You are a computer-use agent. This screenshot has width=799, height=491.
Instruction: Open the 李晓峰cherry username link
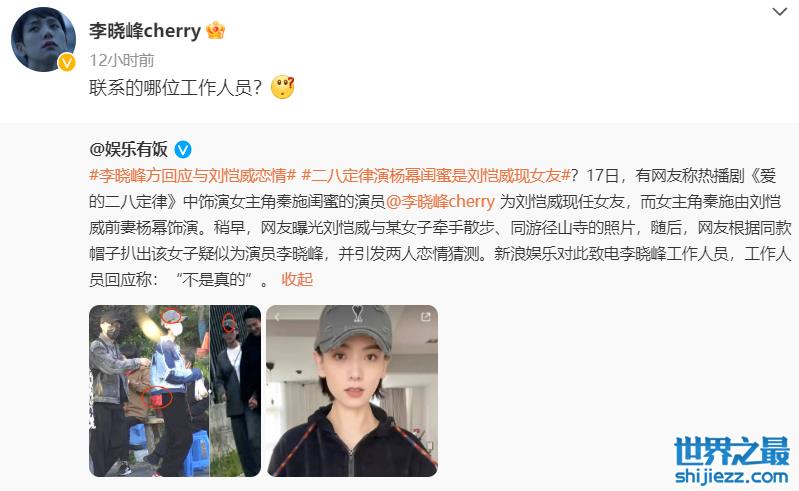click(145, 31)
